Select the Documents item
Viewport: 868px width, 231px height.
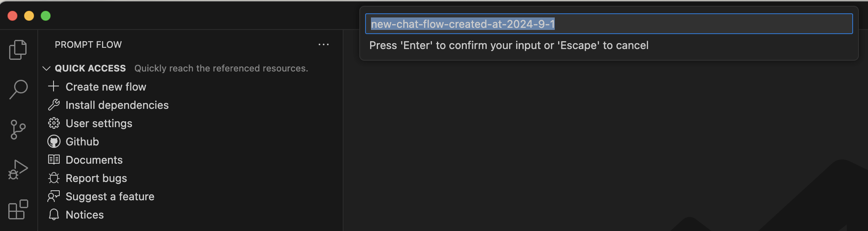tap(94, 160)
